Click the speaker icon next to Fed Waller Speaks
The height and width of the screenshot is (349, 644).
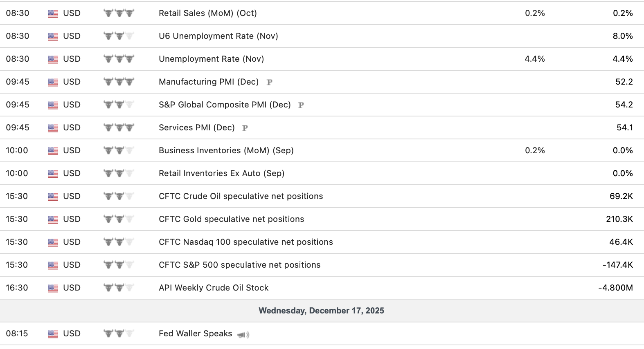tap(243, 335)
